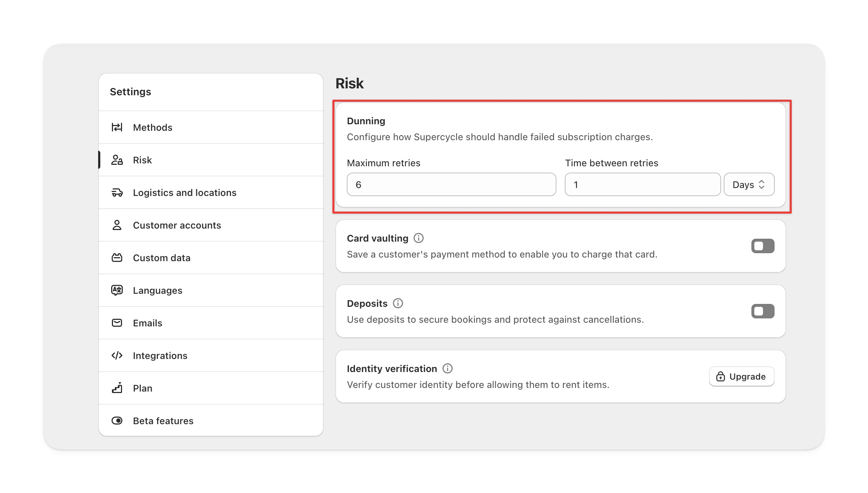Click the Customer accounts person icon
868x493 pixels.
click(x=117, y=225)
